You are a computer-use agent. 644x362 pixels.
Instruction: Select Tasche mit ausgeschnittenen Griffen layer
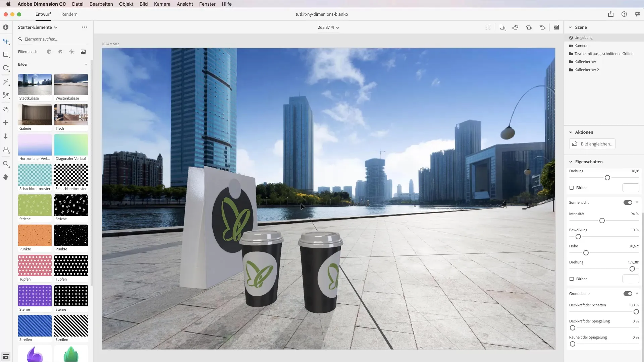604,54
